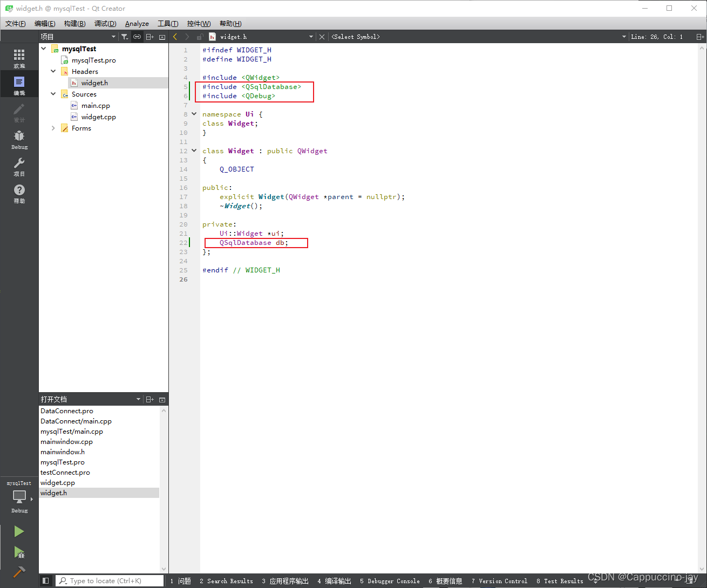
Task: Focus the Type to locate field
Action: (110, 580)
